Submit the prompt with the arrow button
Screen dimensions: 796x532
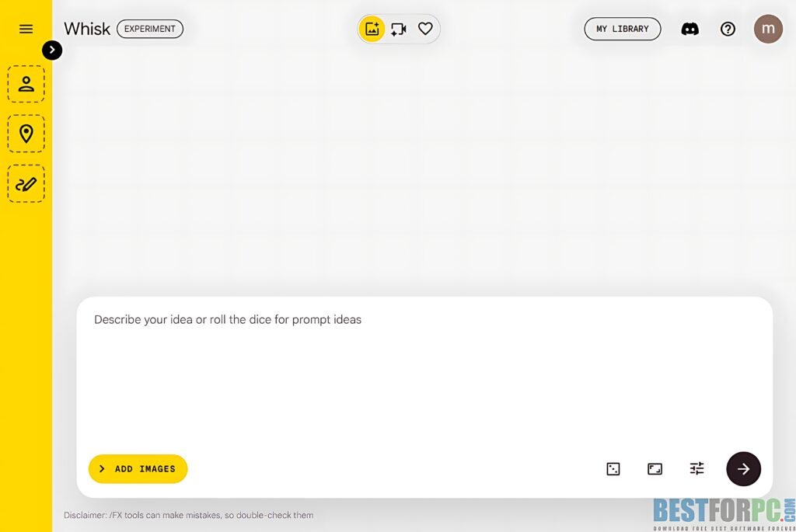tap(743, 468)
